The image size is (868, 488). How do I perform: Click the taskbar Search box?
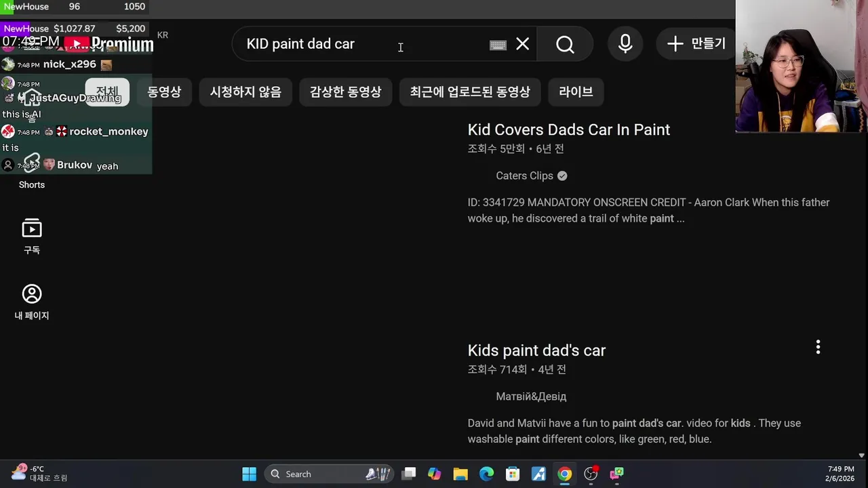click(x=329, y=474)
